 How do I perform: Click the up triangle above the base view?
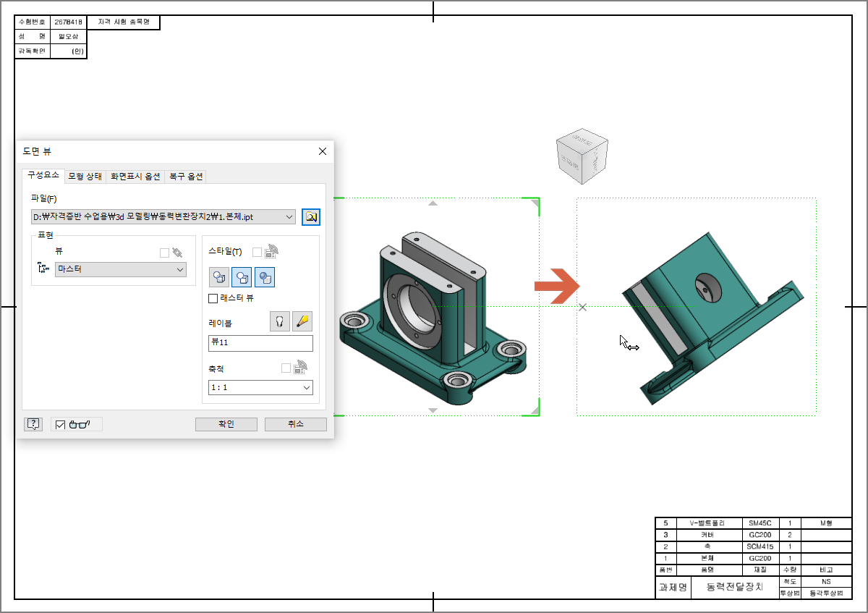tap(433, 203)
